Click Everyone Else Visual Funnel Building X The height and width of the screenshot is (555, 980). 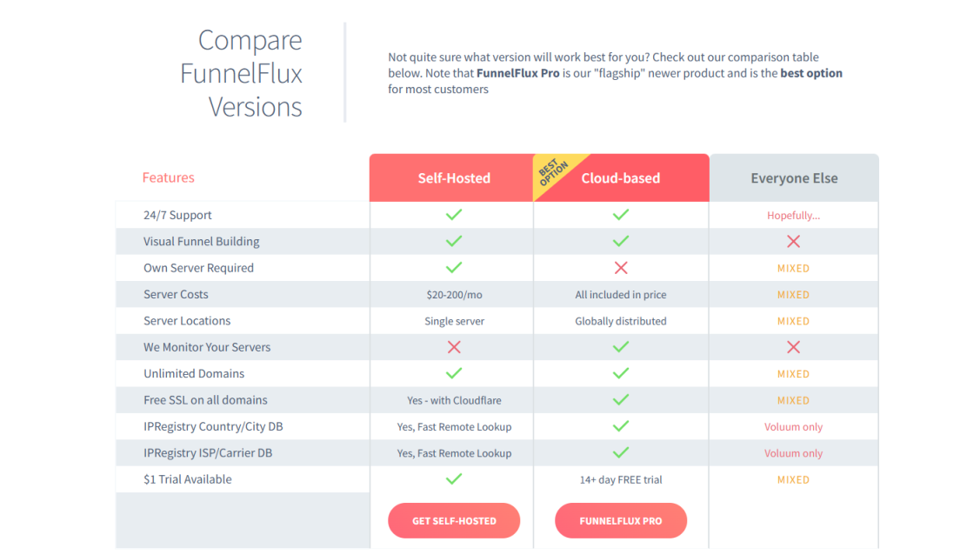[793, 242]
